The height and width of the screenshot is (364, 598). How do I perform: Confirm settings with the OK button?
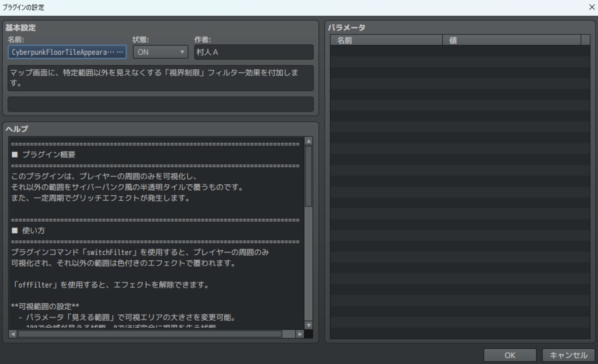509,355
